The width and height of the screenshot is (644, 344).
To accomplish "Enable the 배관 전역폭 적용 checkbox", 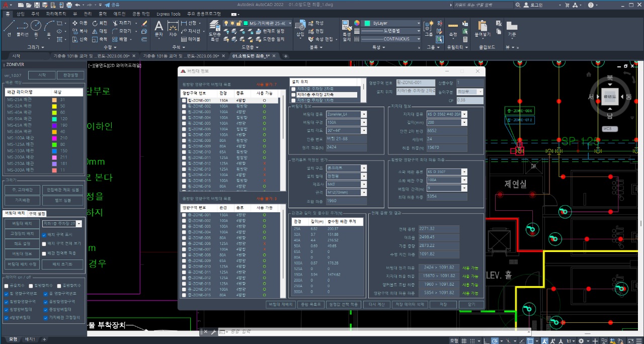I will (x=44, y=253).
